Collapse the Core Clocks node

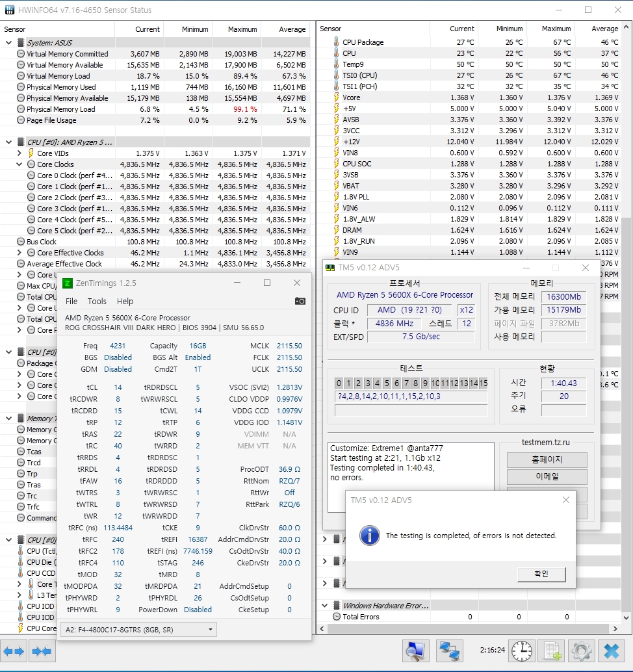(x=19, y=164)
